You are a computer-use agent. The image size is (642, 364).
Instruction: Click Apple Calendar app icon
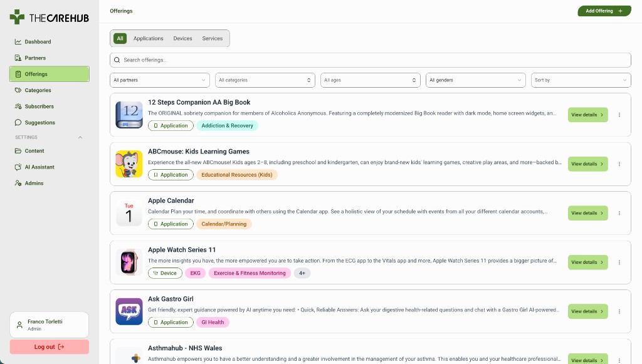point(129,213)
